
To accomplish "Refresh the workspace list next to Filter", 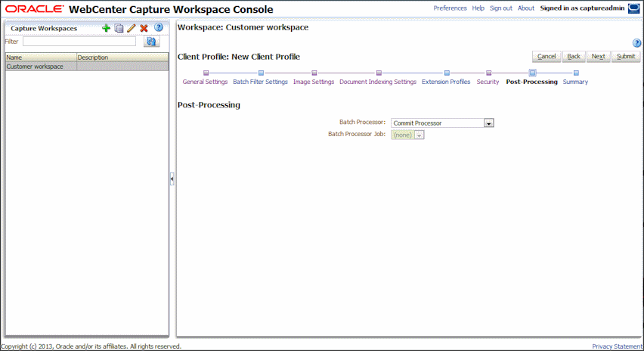I will 152,42.
